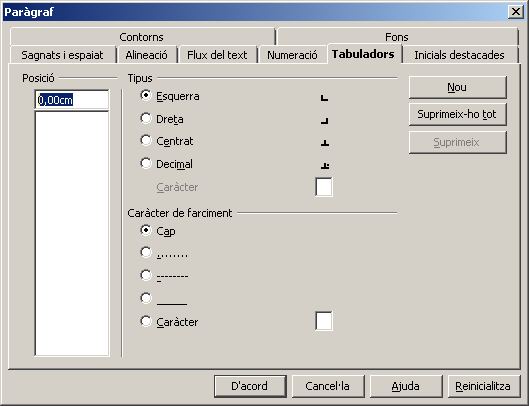The image size is (529, 406).
Task: Select the Centrat tab type option
Action: (x=146, y=141)
